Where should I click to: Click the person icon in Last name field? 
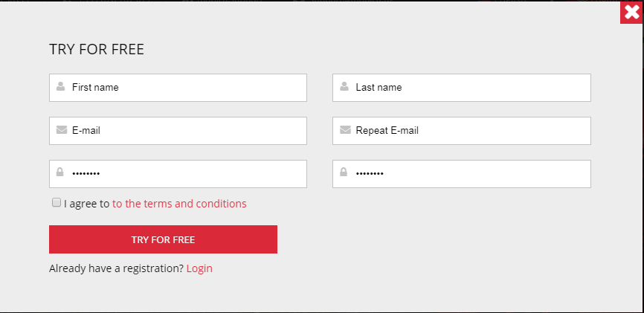tap(344, 87)
